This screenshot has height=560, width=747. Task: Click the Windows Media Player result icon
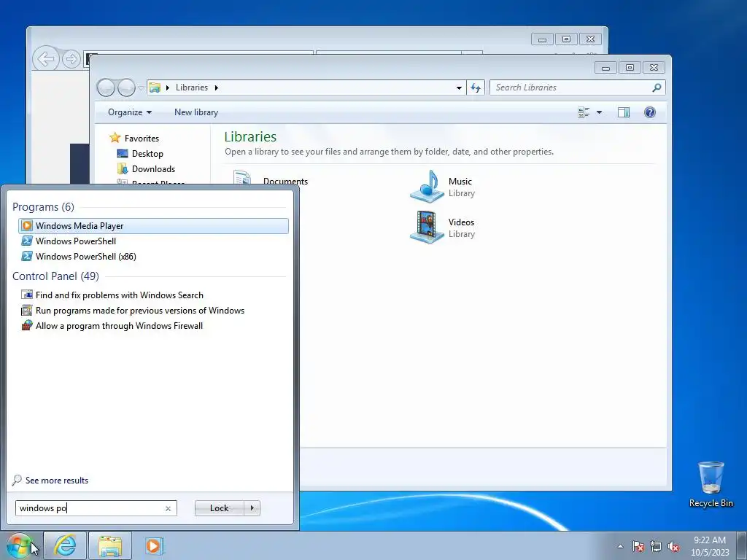pos(27,226)
